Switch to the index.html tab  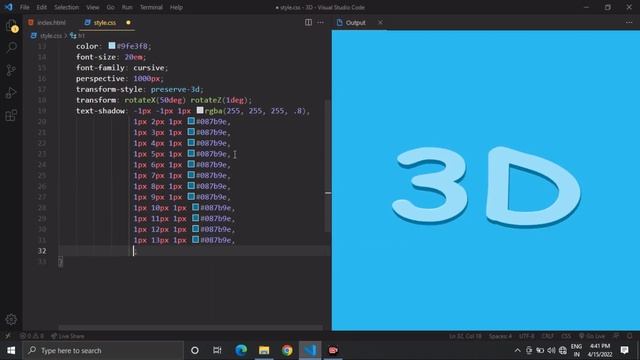click(x=48, y=23)
